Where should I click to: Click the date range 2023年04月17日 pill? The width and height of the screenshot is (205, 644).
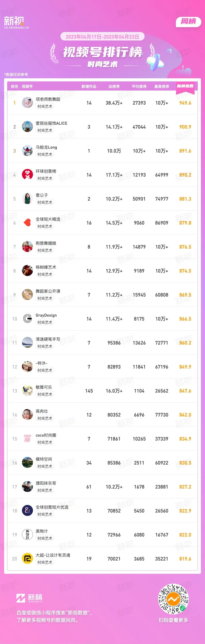click(102, 37)
